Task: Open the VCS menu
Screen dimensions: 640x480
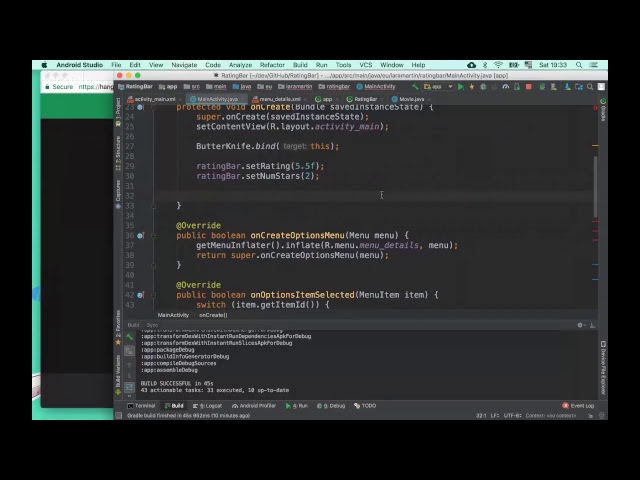Action: (x=366, y=65)
